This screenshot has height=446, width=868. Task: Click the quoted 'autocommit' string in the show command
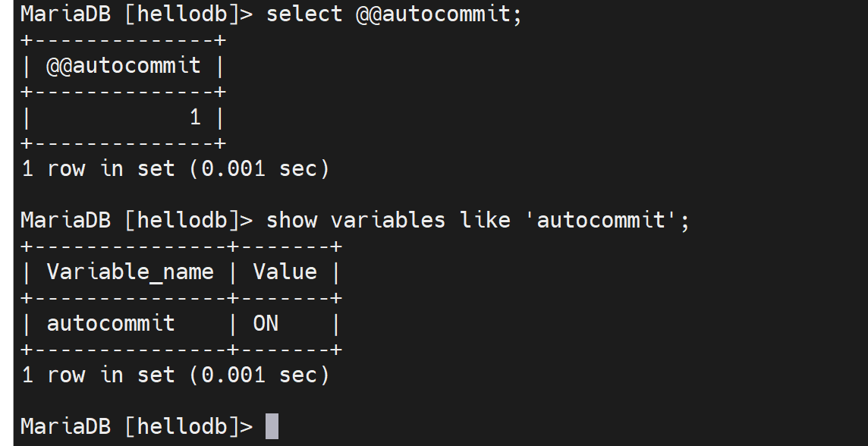click(606, 220)
